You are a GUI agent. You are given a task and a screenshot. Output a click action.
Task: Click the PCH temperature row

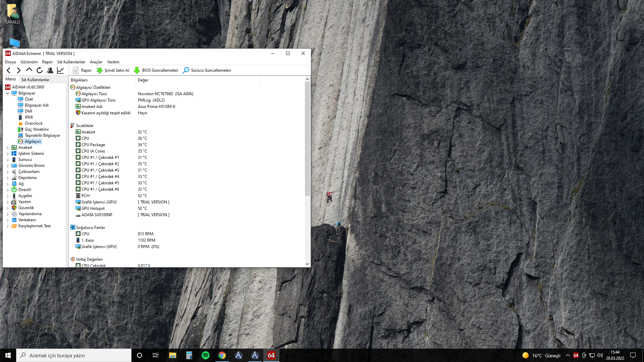(186, 196)
